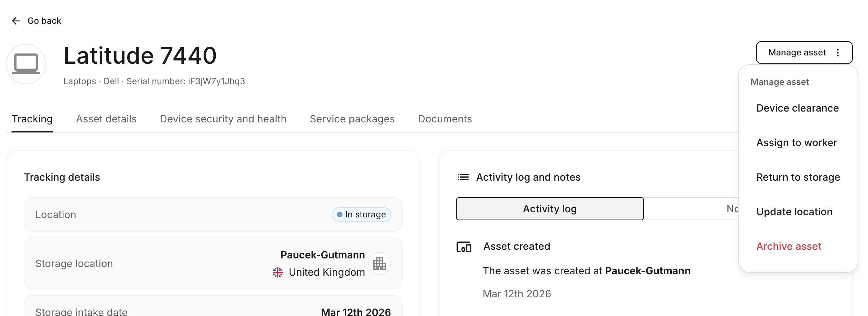This screenshot has width=868, height=316.
Task: Choose Update location in the menu
Action: pyautogui.click(x=794, y=212)
